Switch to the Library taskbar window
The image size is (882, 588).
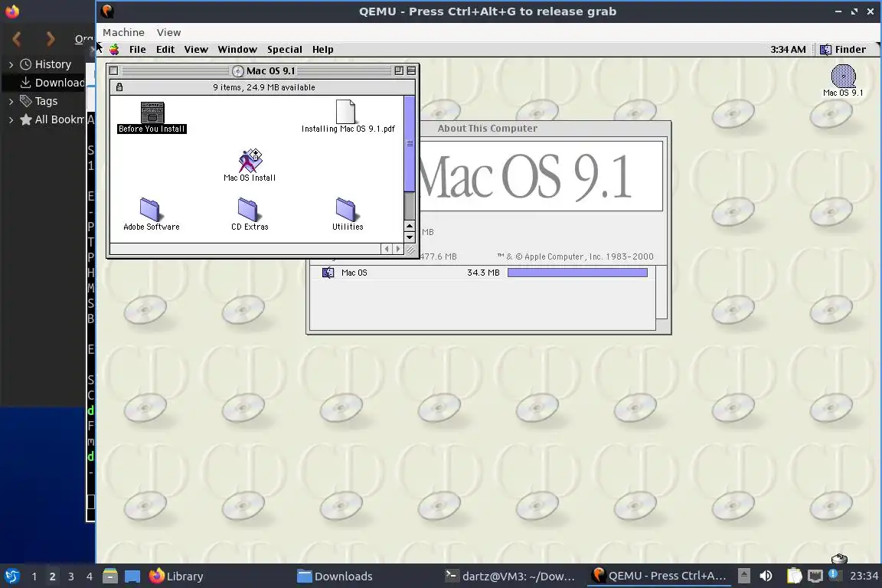pyautogui.click(x=217, y=577)
